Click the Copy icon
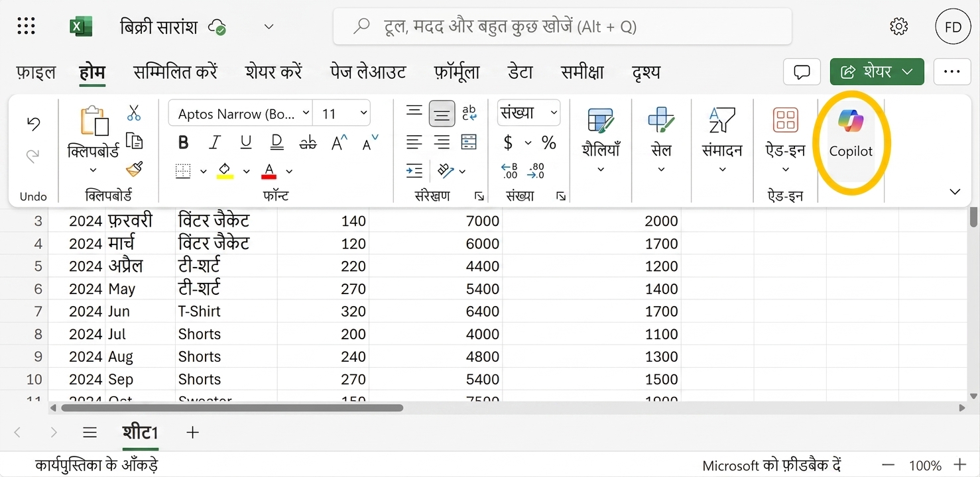The image size is (980, 477). [x=134, y=141]
